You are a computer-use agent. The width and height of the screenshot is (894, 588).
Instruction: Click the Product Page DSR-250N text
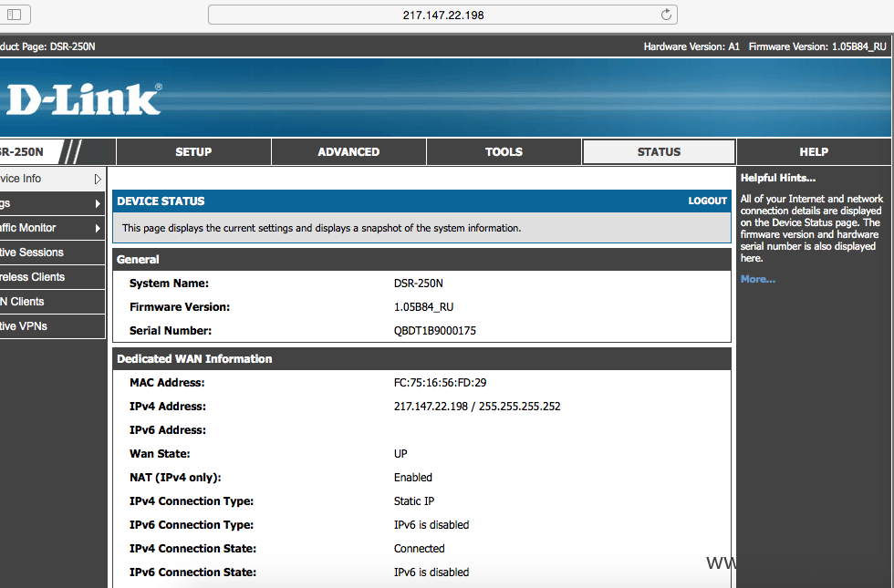click(x=47, y=46)
